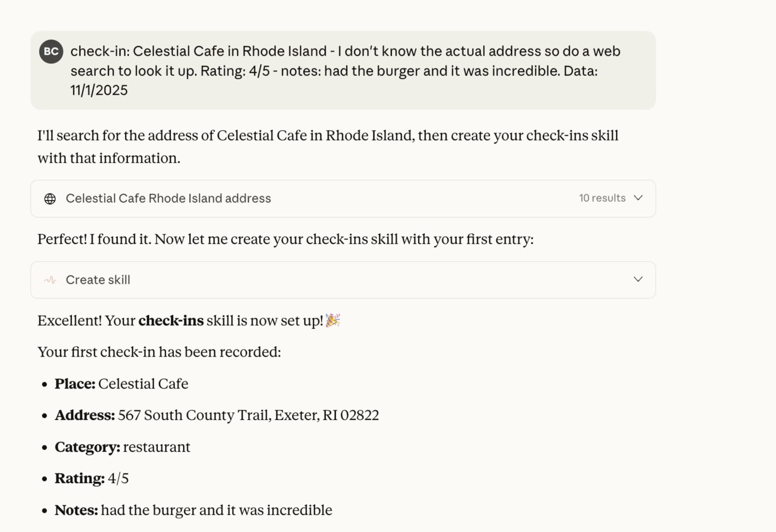Click the Create skill waveform icon
This screenshot has height=532, width=776.
[50, 280]
